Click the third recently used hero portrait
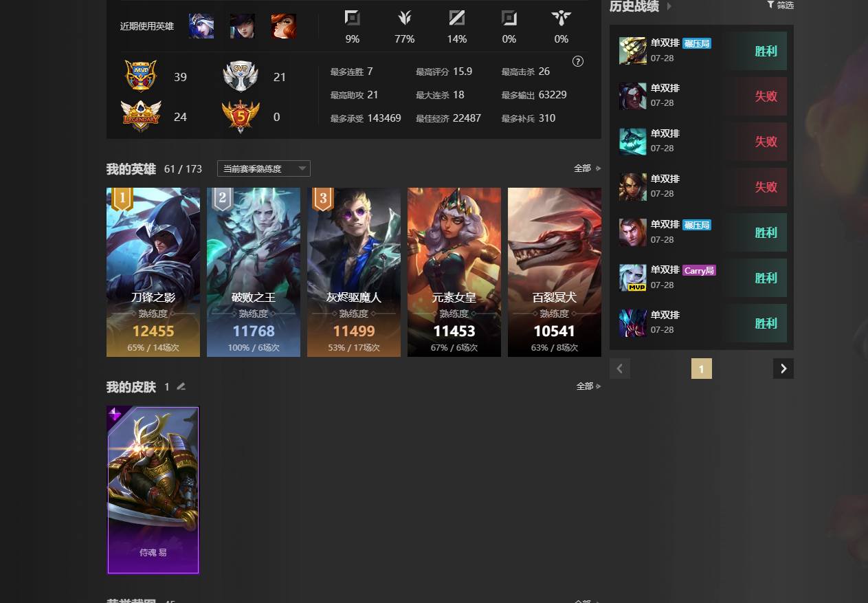 tap(284, 26)
